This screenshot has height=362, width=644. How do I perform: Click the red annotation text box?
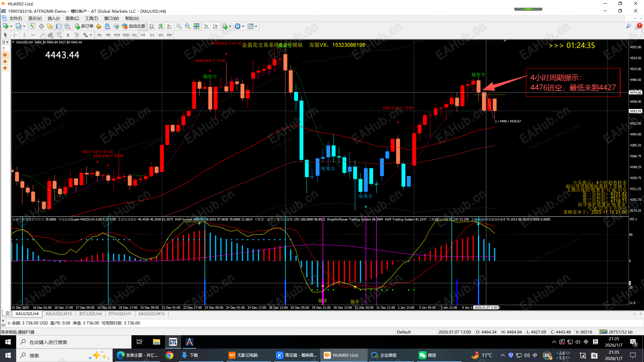(x=573, y=82)
